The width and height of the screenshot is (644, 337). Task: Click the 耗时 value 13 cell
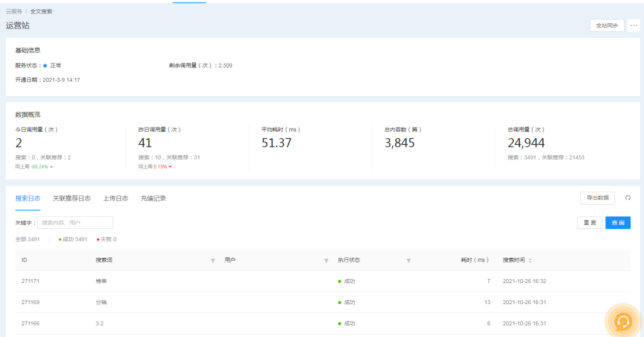(487, 302)
